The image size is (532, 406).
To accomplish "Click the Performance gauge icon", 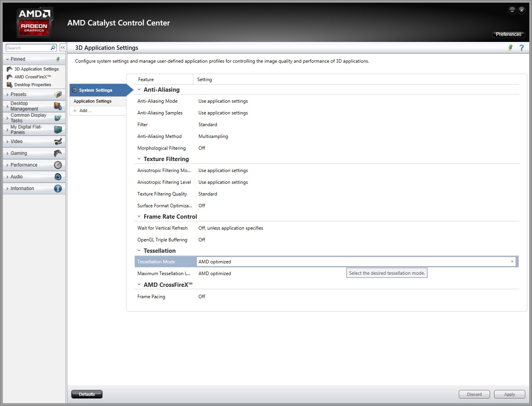I will point(58,165).
